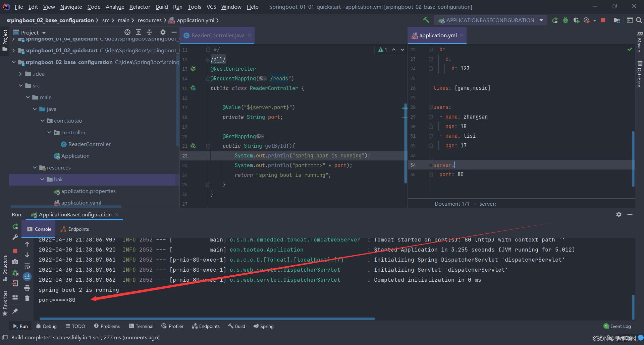644x345 pixels.
Task: Open the VCS menu
Action: pyautogui.click(x=211, y=7)
